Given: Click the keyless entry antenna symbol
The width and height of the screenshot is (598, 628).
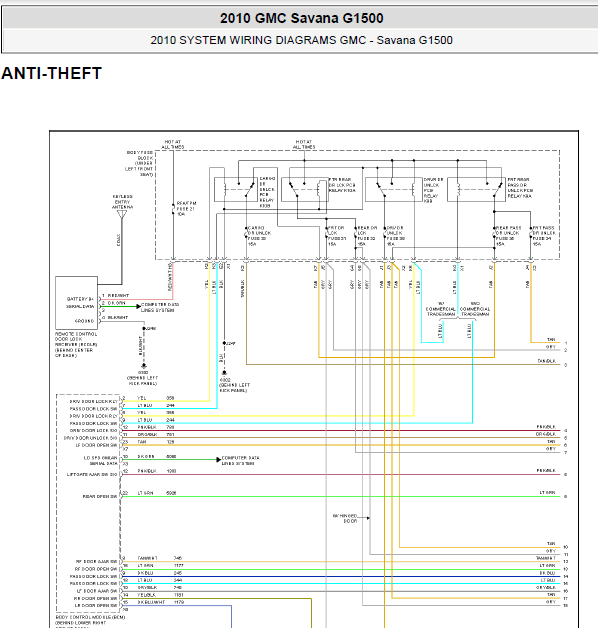Looking at the screenshot, I should coord(122,214).
